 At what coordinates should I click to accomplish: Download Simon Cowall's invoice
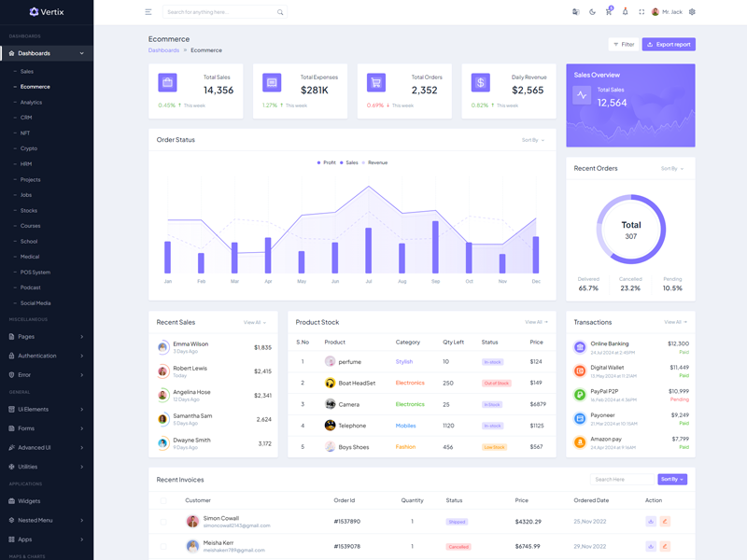651,522
